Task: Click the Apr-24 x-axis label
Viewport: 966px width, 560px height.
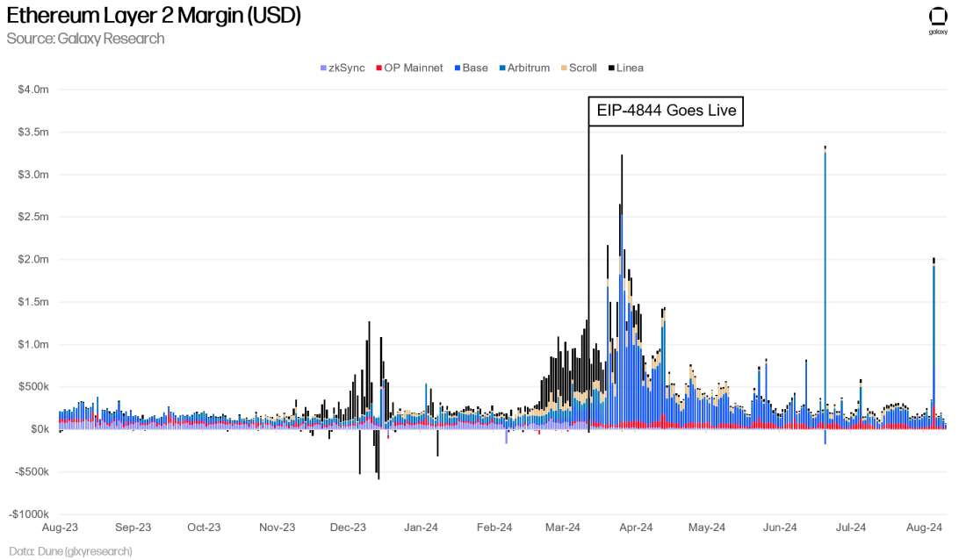Action: click(x=637, y=528)
